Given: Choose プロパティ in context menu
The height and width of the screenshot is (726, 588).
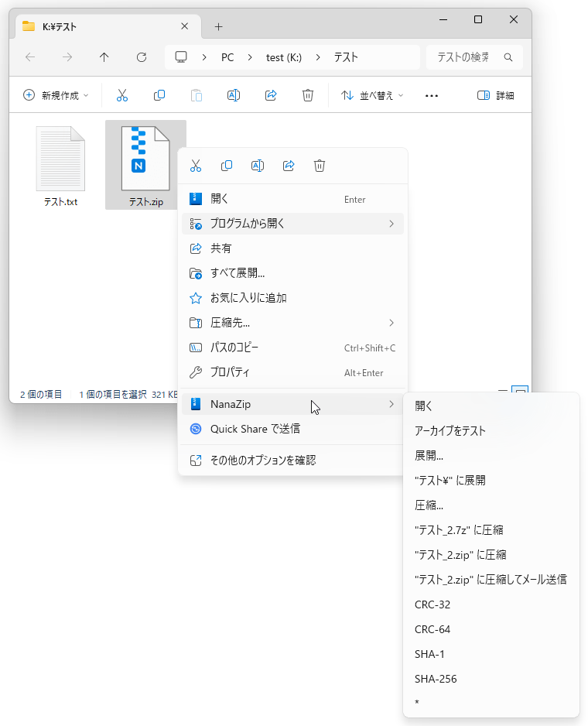Looking at the screenshot, I should 292,372.
